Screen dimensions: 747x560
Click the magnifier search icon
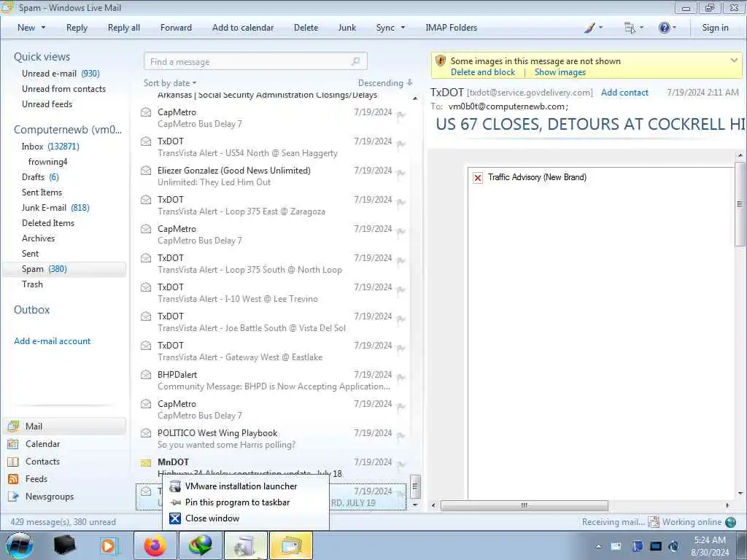point(355,61)
